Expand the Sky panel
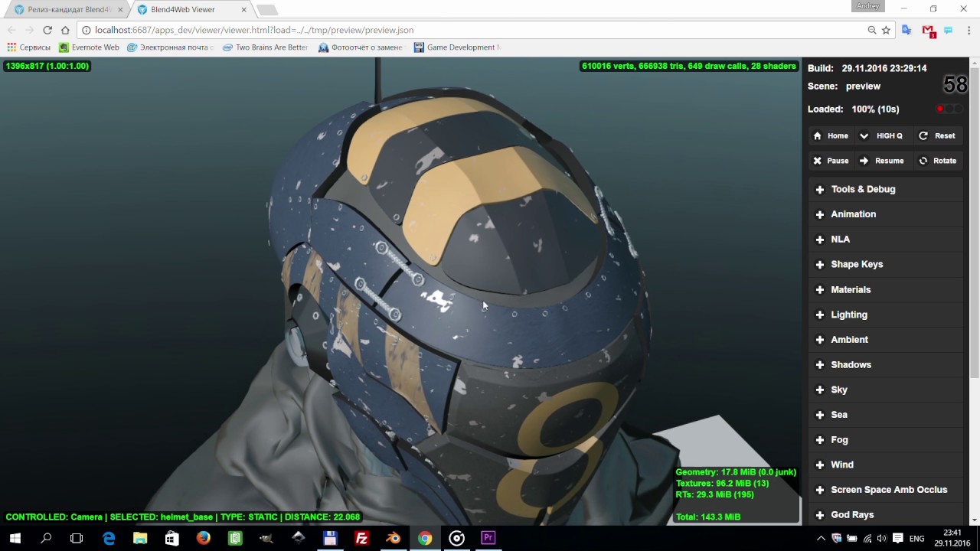The width and height of the screenshot is (980, 551). [886, 390]
